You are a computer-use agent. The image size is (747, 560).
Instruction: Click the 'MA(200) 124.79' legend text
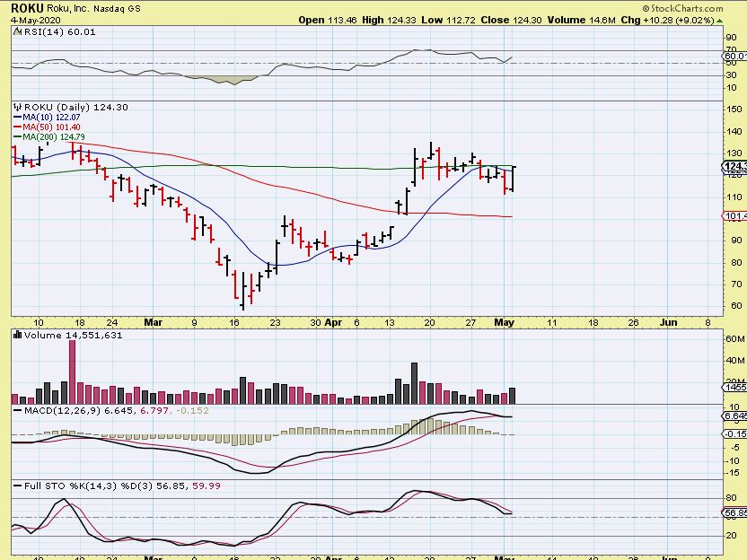point(54,137)
